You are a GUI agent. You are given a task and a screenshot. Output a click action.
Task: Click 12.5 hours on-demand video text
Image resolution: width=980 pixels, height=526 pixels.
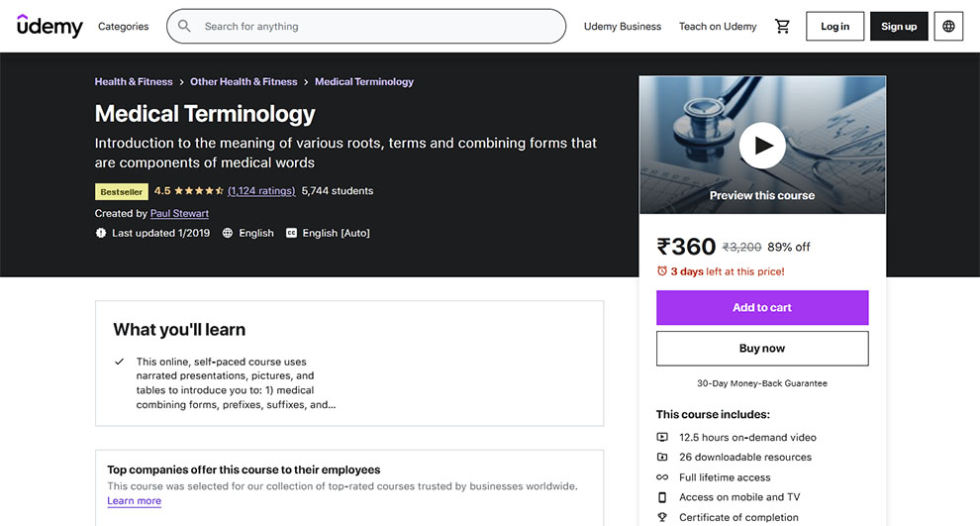[x=747, y=437]
